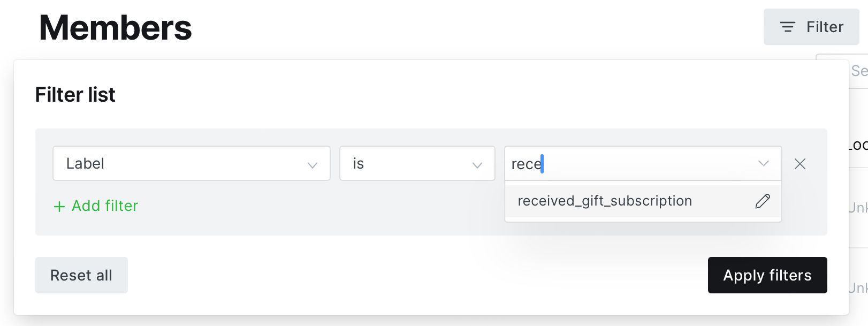
Task: Toggle the Filter panel using the Filter button
Action: [x=811, y=27]
